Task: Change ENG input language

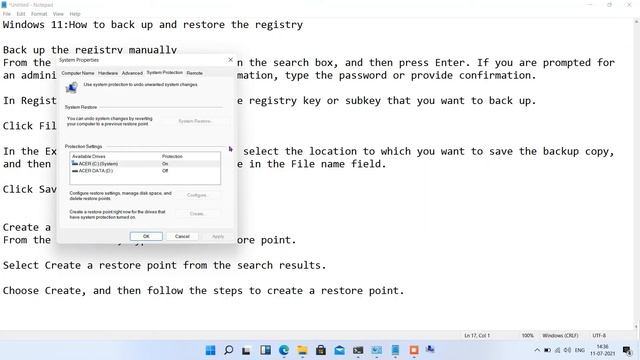Action: (580, 350)
